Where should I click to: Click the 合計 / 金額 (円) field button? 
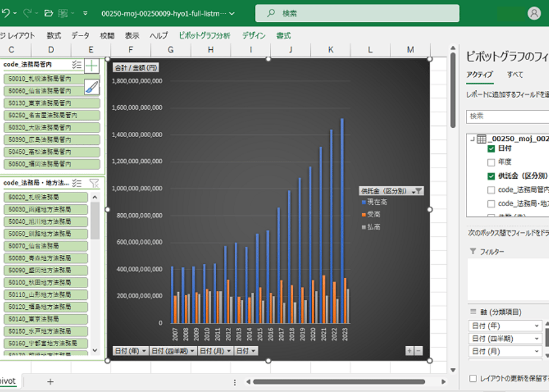coord(136,68)
